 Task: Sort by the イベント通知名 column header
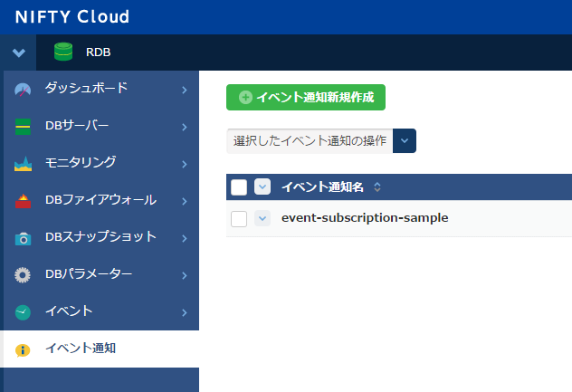point(322,186)
